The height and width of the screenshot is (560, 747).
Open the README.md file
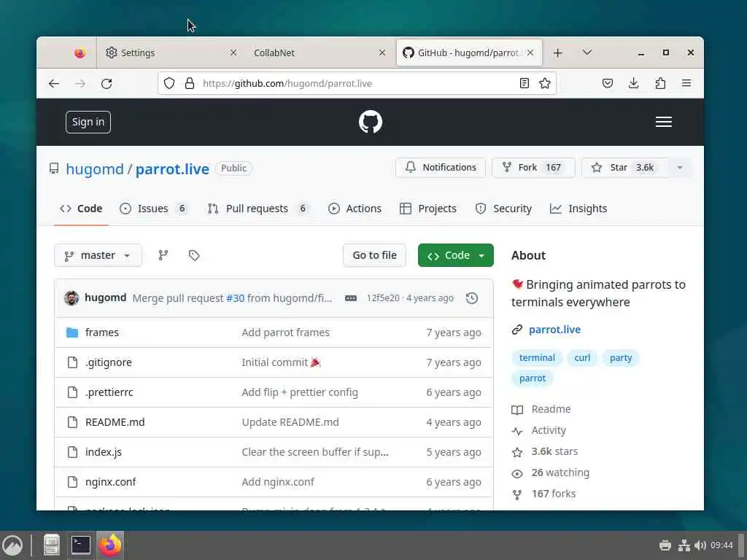click(115, 422)
